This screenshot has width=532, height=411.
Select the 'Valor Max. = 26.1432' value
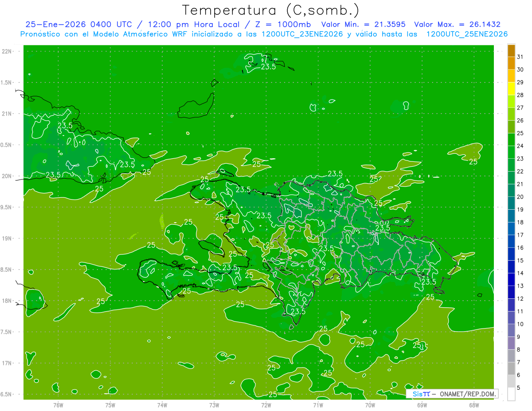458,24
